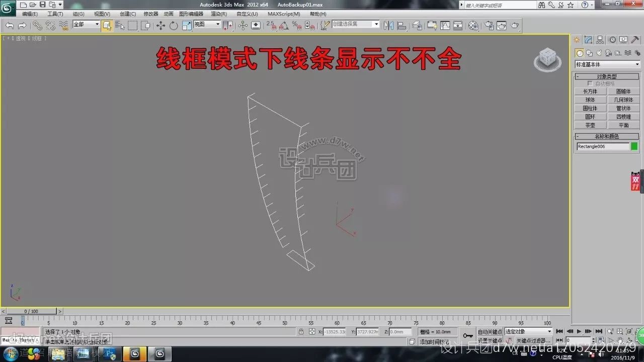Collapse the 对象类型 rollout

[577, 76]
